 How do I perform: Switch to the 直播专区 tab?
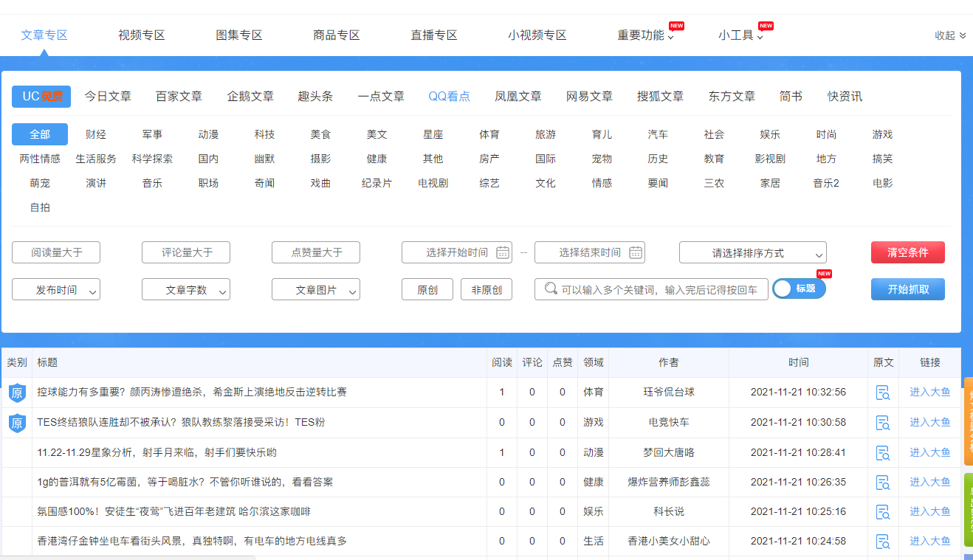[x=434, y=35]
